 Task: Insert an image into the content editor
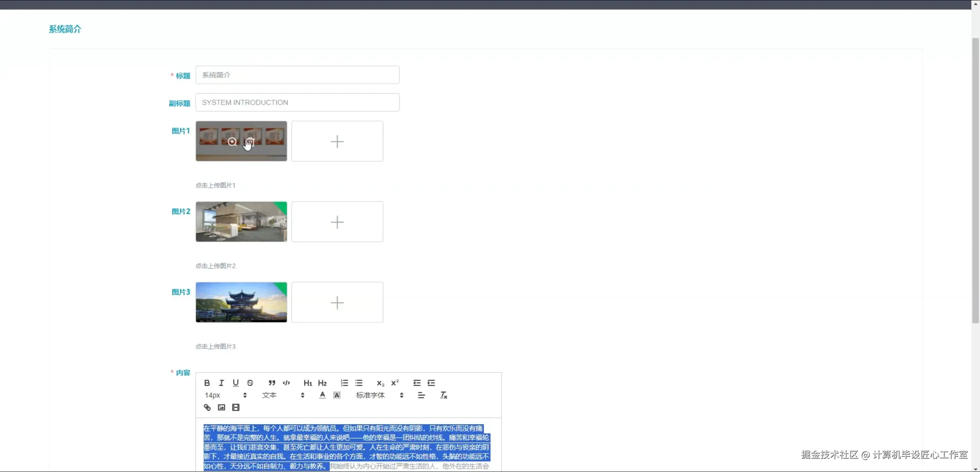pos(221,407)
